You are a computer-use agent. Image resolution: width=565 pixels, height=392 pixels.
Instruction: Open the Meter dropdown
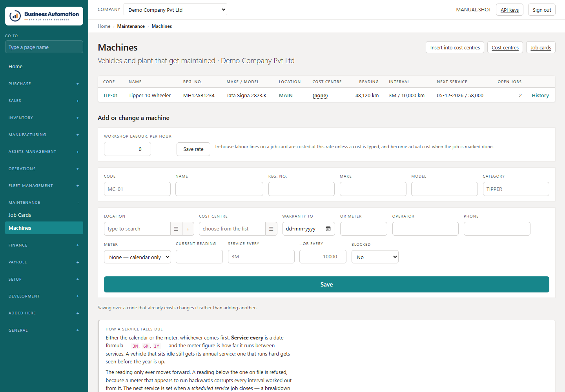(x=137, y=257)
